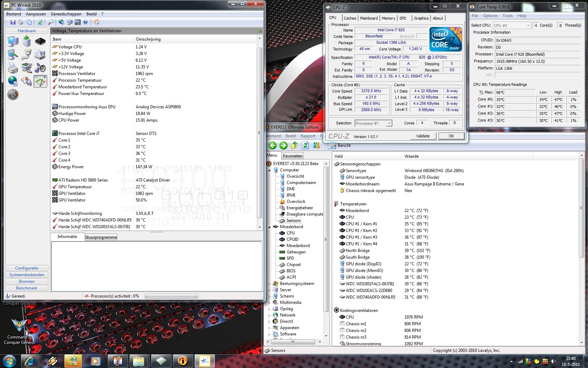
Task: Switch to the Stuurprogramma tab
Action: point(101,237)
